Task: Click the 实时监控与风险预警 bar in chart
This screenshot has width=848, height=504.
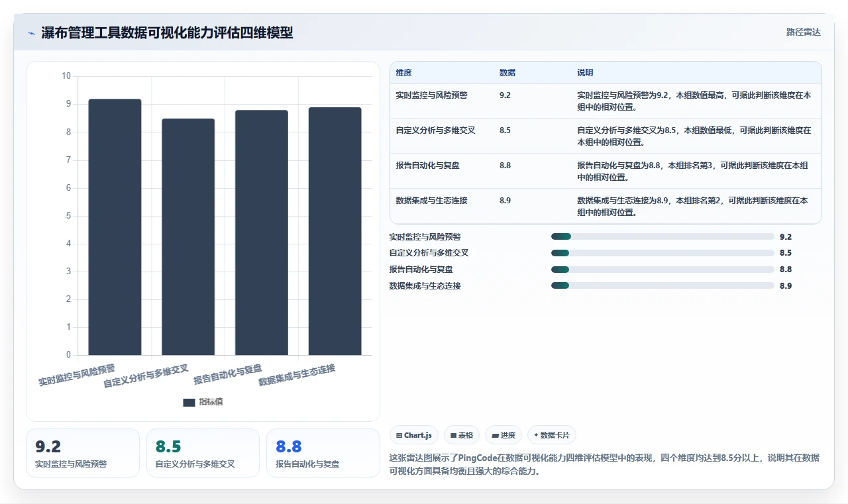Action: (x=115, y=227)
